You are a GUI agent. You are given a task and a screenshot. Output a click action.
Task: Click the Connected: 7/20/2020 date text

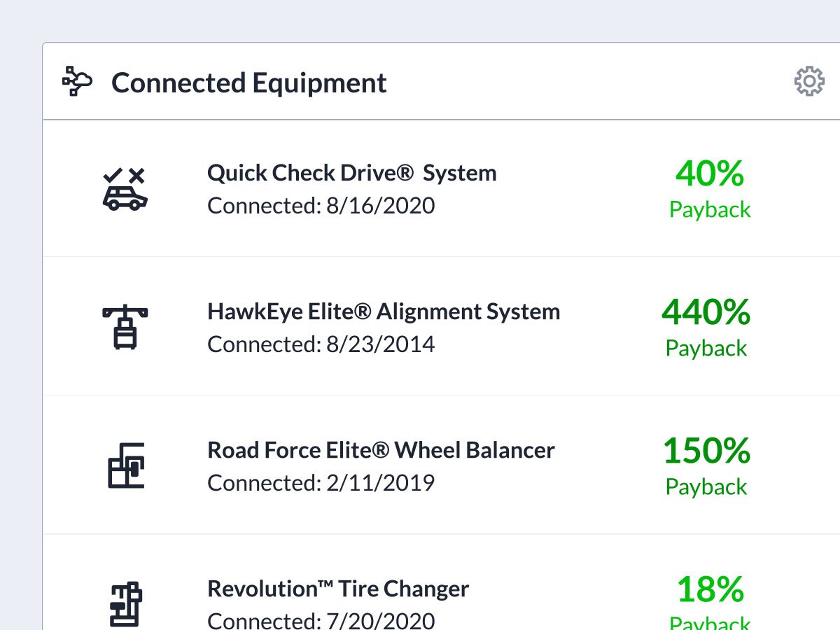click(x=321, y=620)
